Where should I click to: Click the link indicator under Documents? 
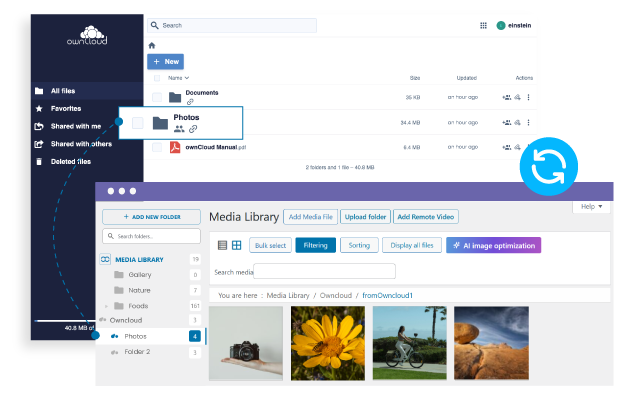[x=190, y=102]
